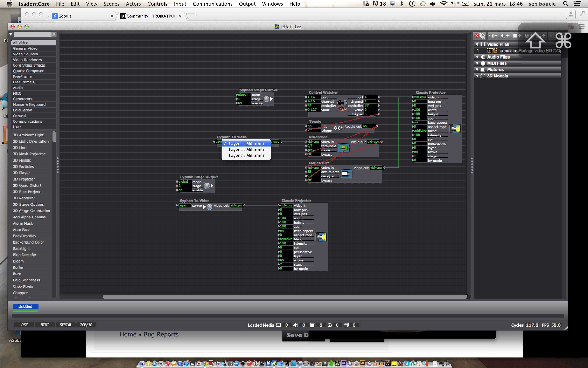This screenshot has height=368, width=588.
Task: Click the Time Machine menu bar icon
Action: tap(423, 4)
